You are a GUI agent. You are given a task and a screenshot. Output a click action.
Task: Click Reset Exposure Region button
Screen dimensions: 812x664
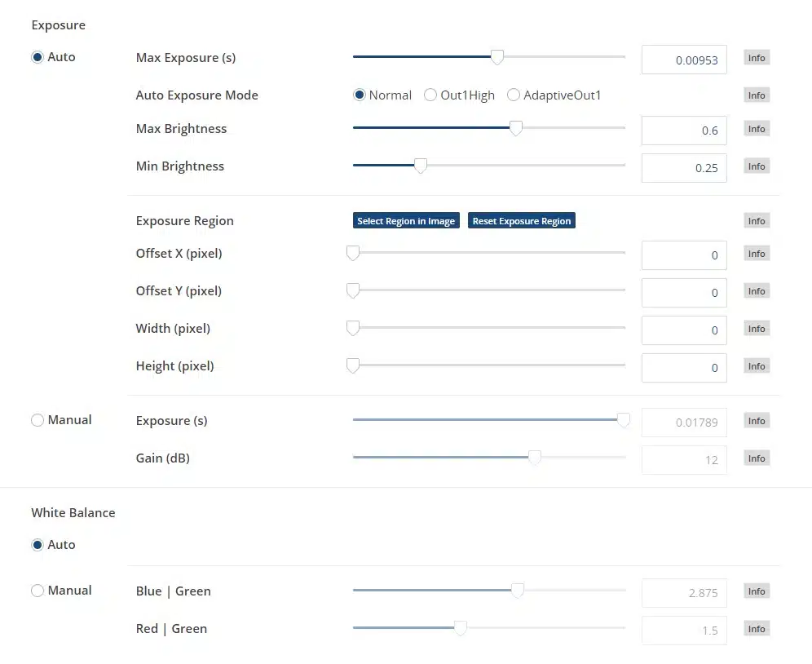[522, 221]
